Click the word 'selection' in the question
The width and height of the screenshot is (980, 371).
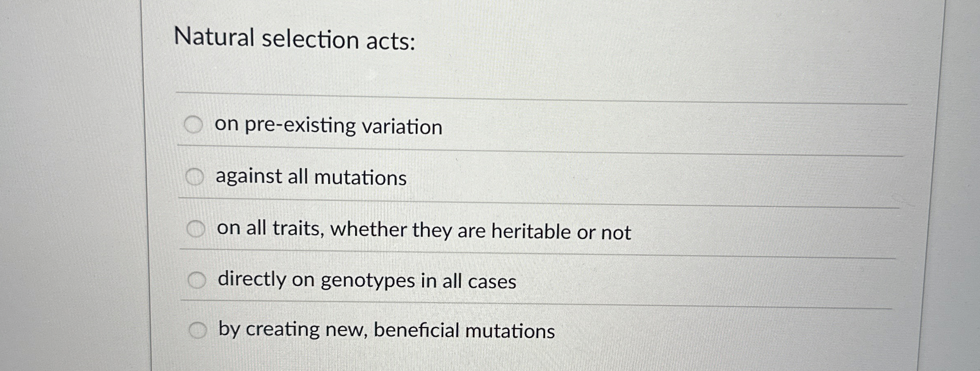pos(310,40)
